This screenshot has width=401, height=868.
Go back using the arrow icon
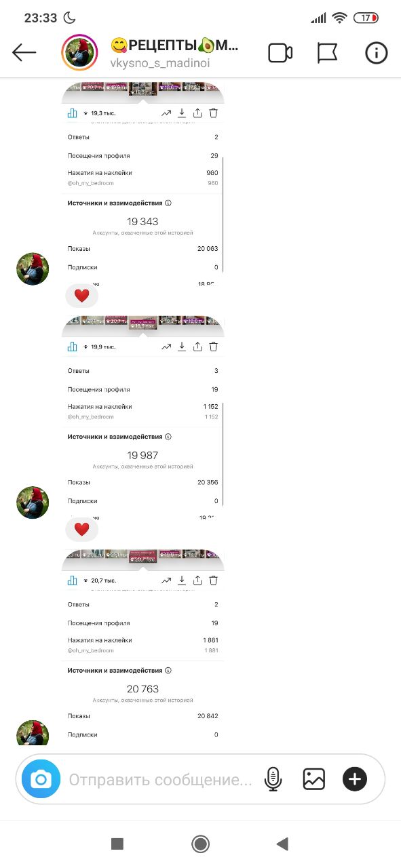(x=24, y=52)
